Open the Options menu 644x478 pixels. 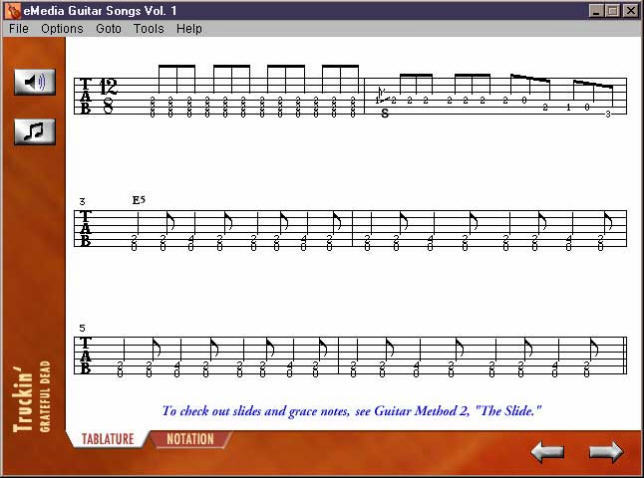pos(62,29)
